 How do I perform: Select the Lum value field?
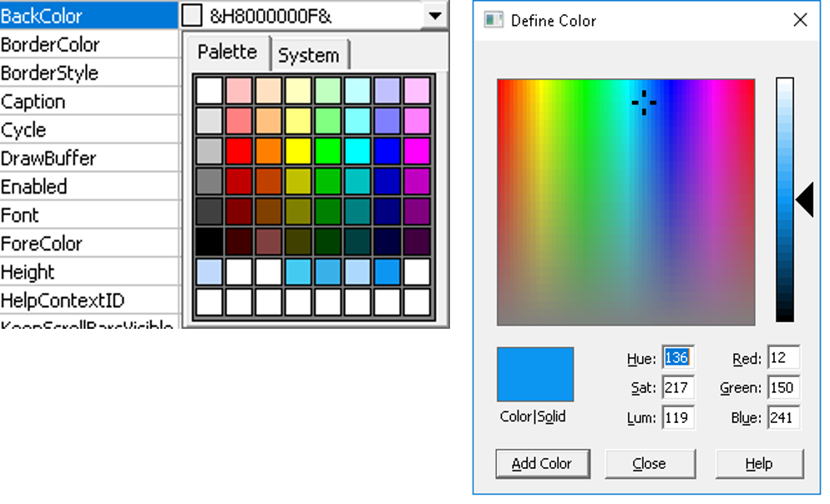pos(677,417)
